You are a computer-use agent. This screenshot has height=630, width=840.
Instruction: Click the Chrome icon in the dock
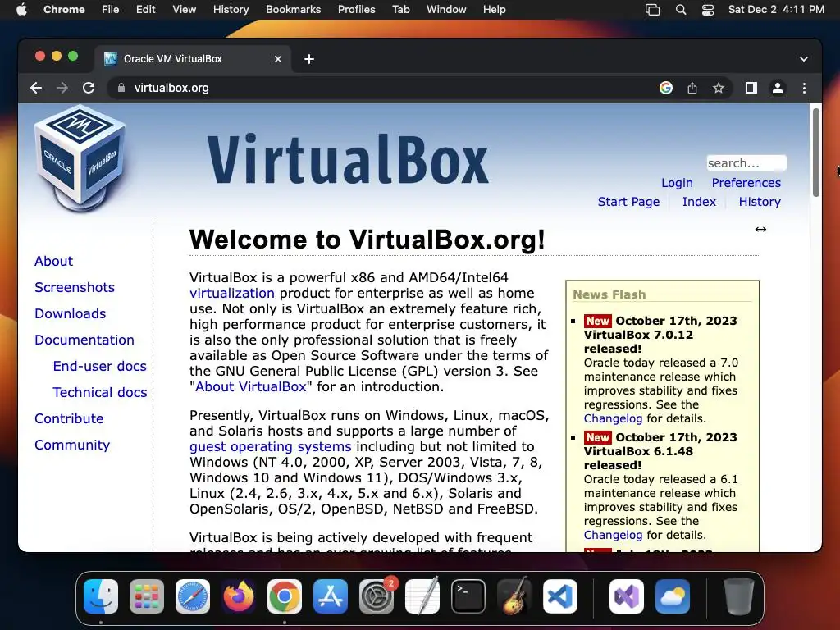285,596
